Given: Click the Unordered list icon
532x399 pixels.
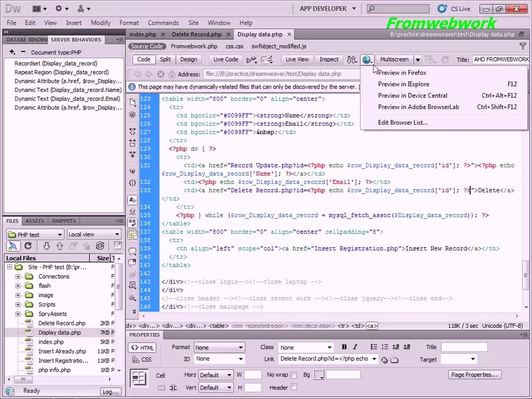Looking at the screenshot, I should [374, 347].
